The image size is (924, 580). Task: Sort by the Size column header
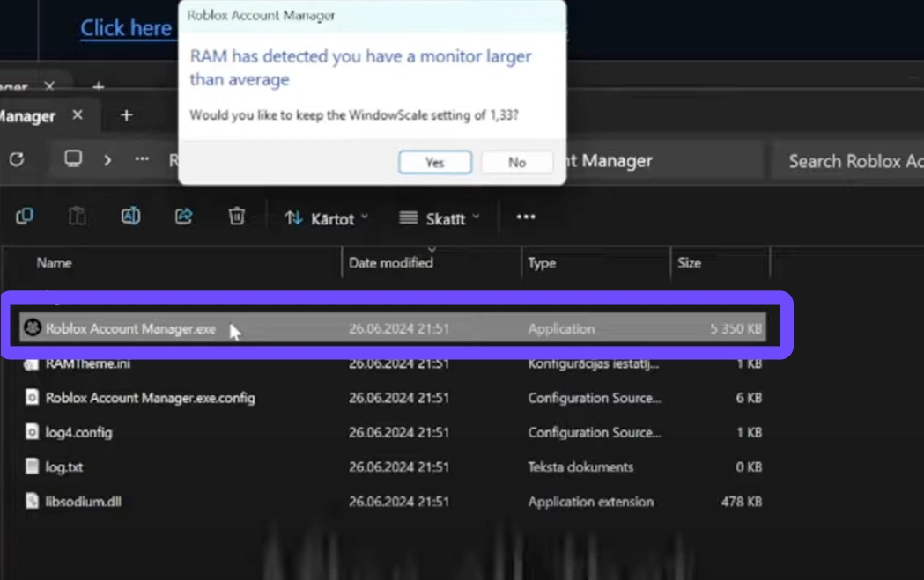click(x=689, y=262)
